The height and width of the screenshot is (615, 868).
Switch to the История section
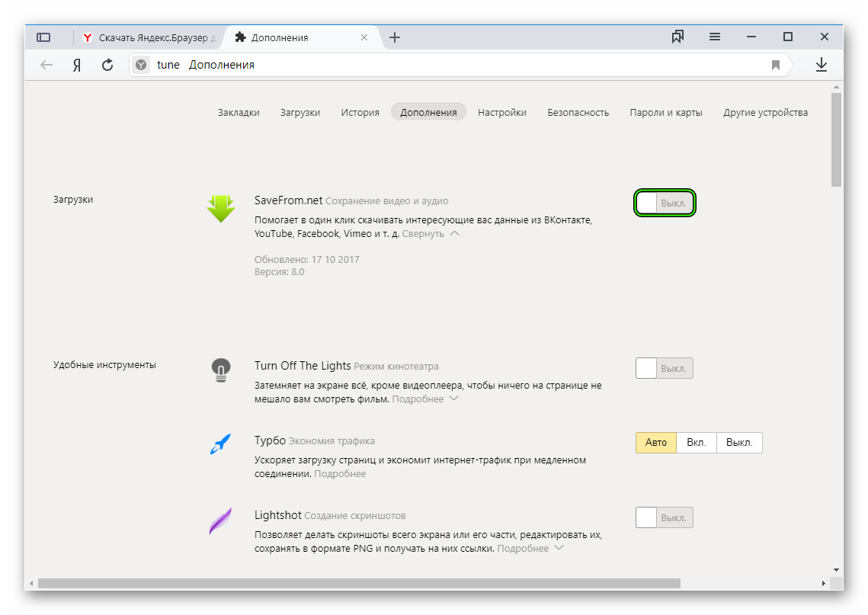[360, 112]
